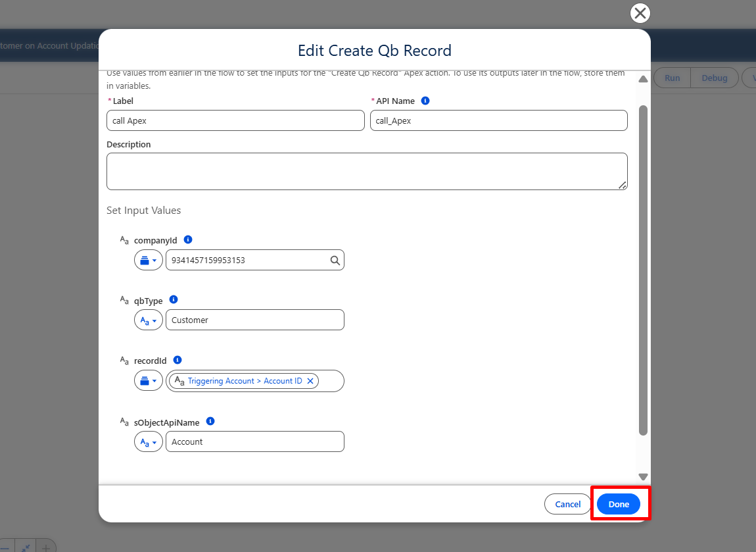Open the qbType value type dropdown
Screen dimensions: 756x552
click(x=149, y=320)
